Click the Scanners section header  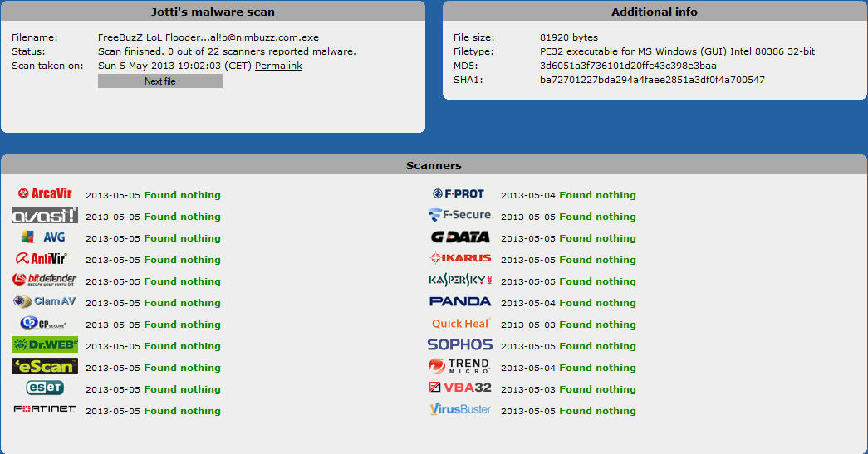click(x=434, y=165)
